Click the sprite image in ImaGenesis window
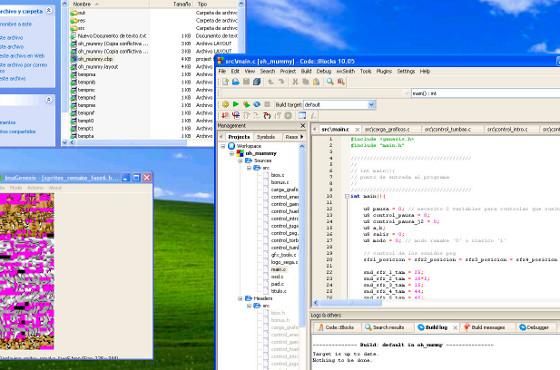The width and height of the screenshot is (560, 370). [x=27, y=271]
